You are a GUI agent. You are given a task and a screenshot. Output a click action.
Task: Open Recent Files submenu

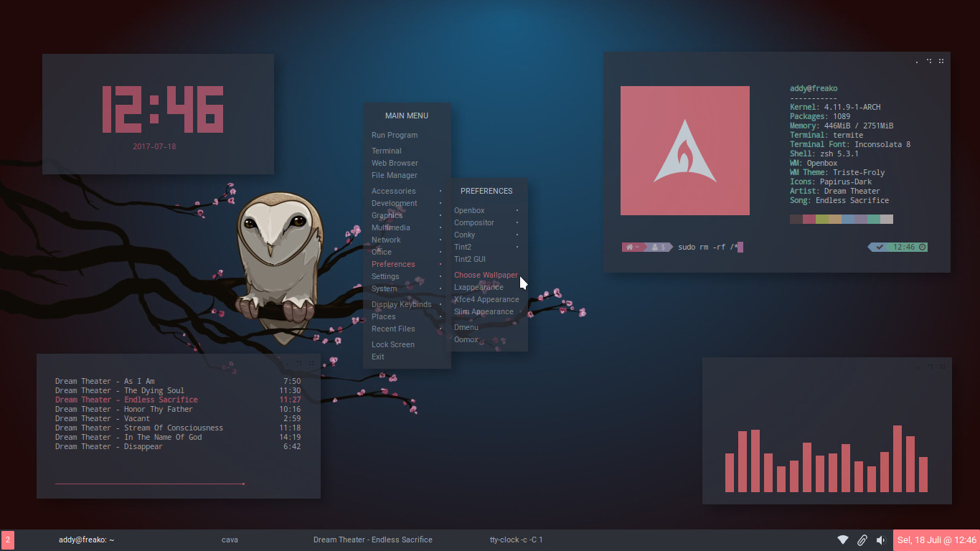click(407, 329)
